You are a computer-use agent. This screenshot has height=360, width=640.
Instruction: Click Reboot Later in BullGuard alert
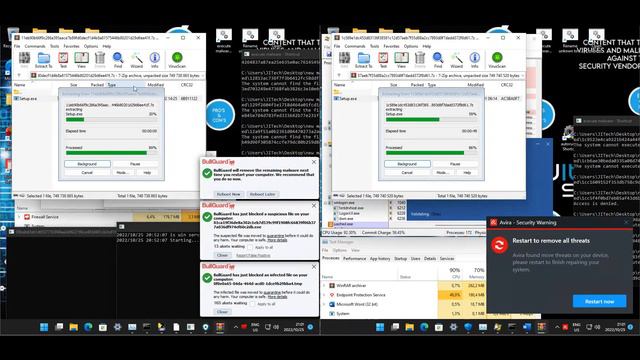(262, 194)
